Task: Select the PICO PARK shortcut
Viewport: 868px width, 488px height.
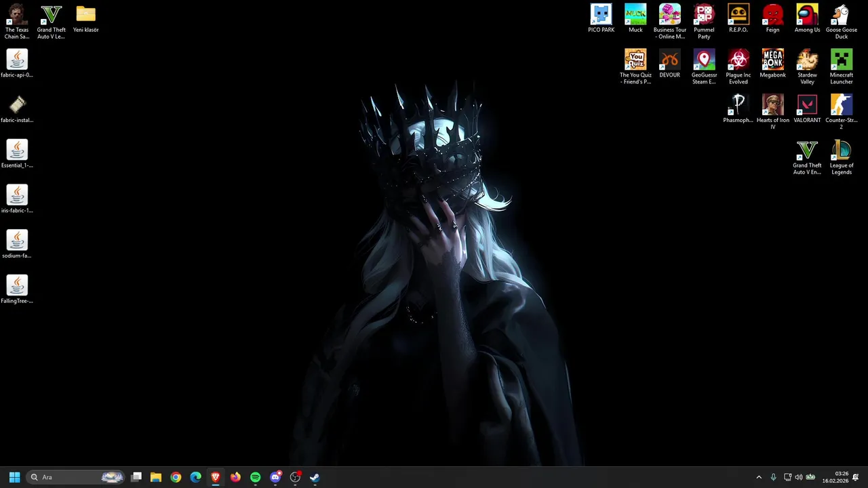Action: point(601,19)
